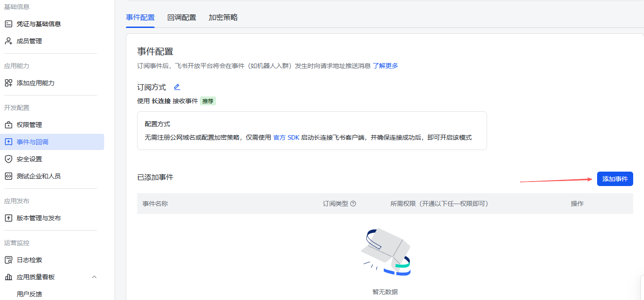The height and width of the screenshot is (300, 644).
Task: Click the 成员管理 person icon
Action: click(x=8, y=41)
